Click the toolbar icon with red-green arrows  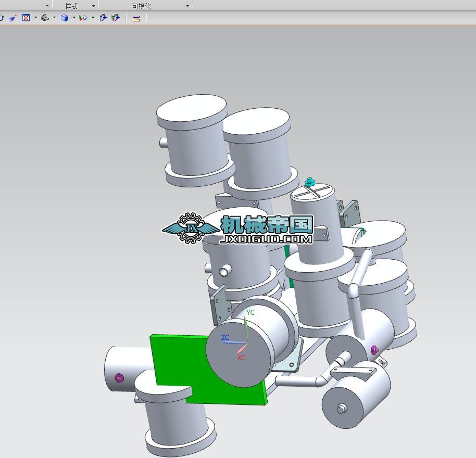point(83,18)
